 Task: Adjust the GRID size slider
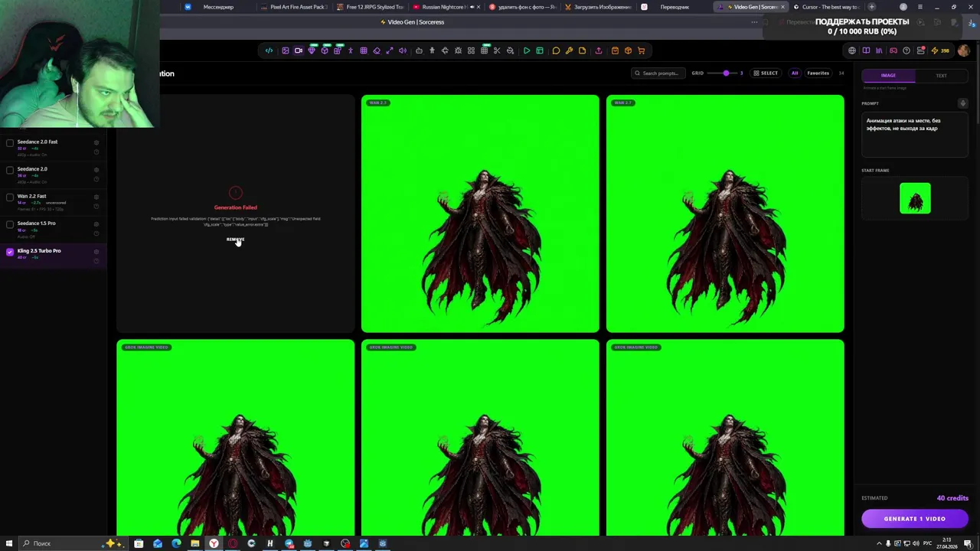[x=723, y=73]
